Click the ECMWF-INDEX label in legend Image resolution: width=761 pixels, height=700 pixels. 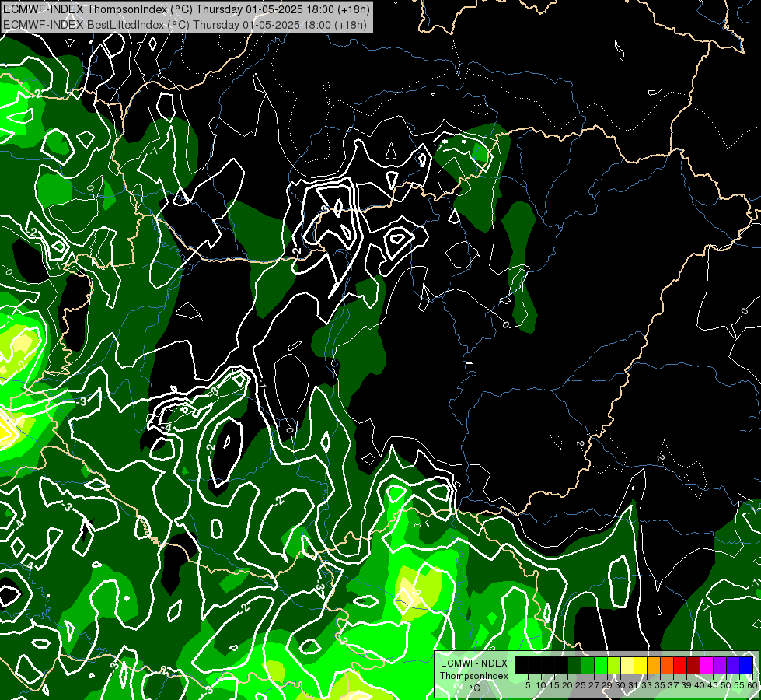coord(473,663)
